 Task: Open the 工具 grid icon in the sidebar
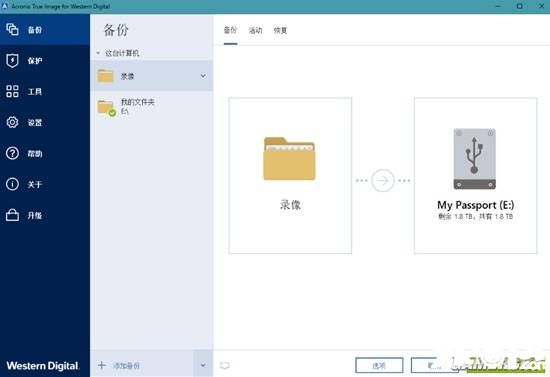click(x=12, y=91)
